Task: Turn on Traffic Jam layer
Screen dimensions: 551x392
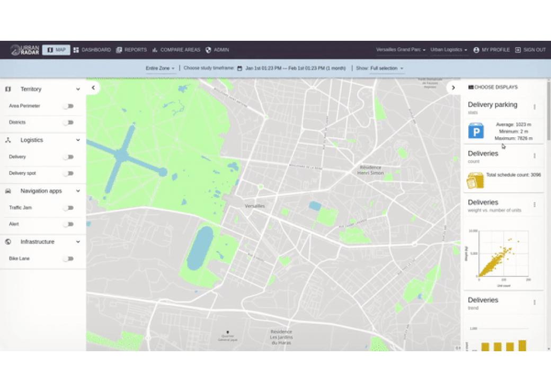Action: click(69, 208)
